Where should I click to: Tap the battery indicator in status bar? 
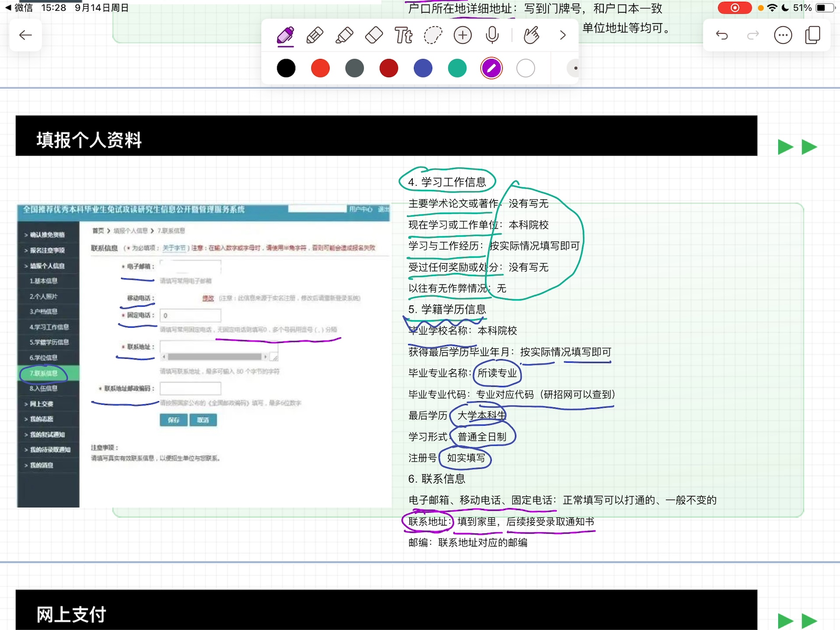[x=826, y=8]
